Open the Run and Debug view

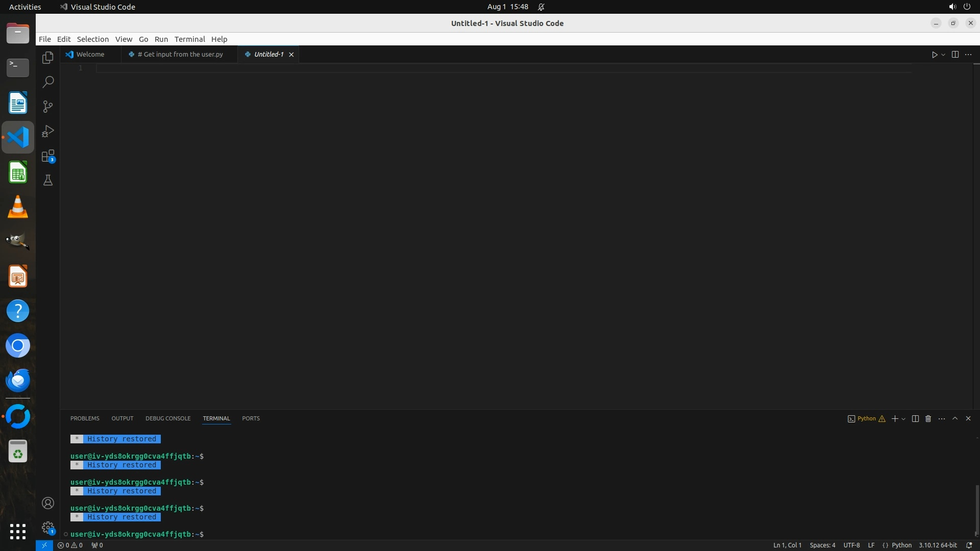click(48, 131)
